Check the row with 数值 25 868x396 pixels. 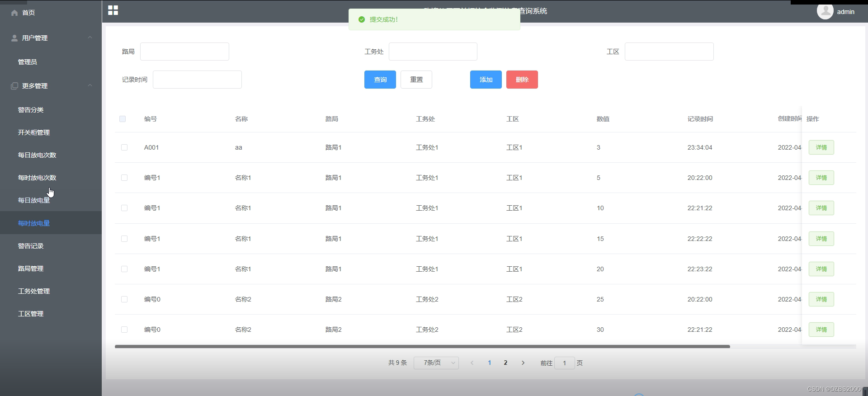124,299
